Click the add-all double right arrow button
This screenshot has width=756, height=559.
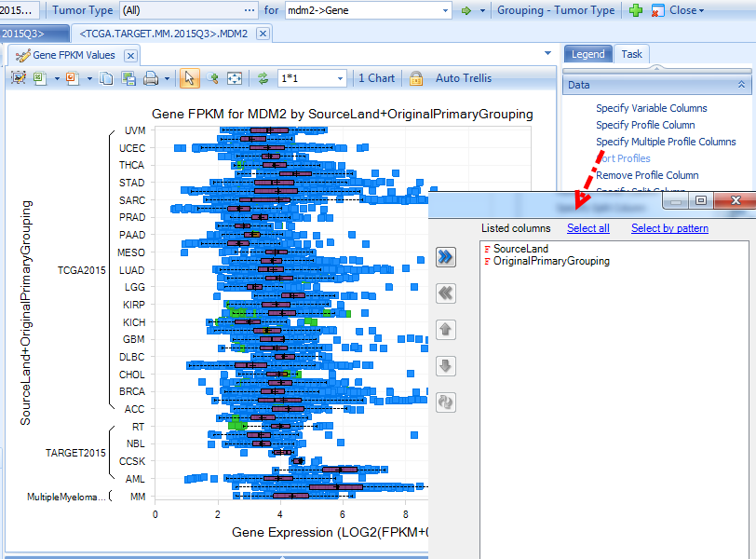click(445, 257)
